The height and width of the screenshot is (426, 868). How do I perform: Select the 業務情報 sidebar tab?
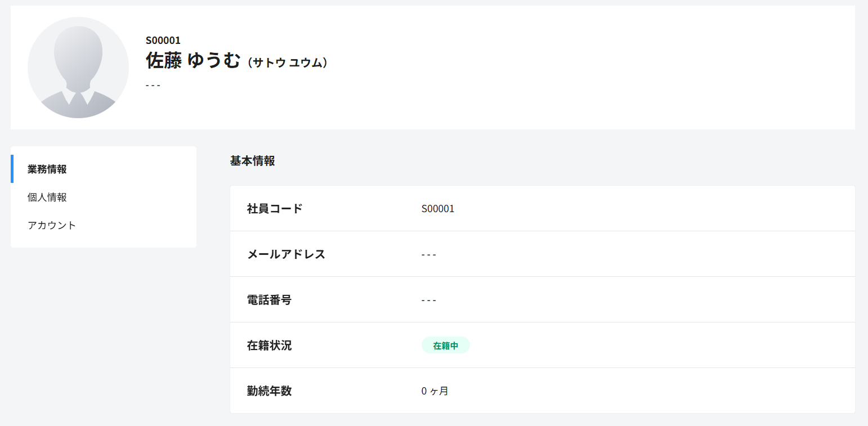[x=47, y=169]
